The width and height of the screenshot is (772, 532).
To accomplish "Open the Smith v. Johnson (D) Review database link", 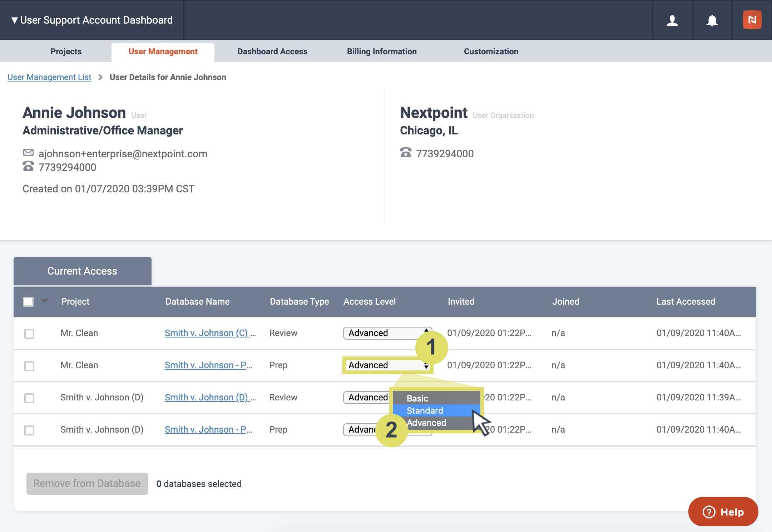I will [x=210, y=397].
